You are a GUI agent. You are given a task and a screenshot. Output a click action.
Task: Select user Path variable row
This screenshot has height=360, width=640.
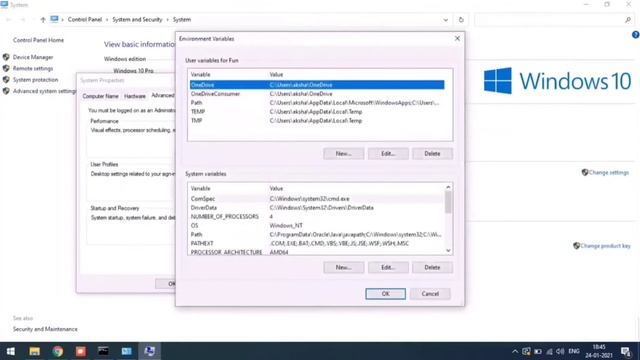(317, 103)
